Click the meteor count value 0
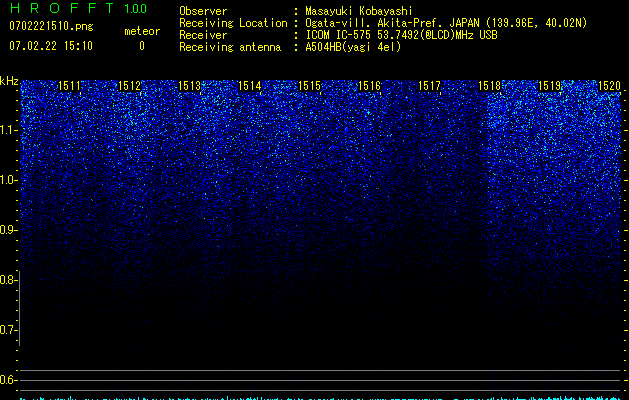 click(x=142, y=46)
